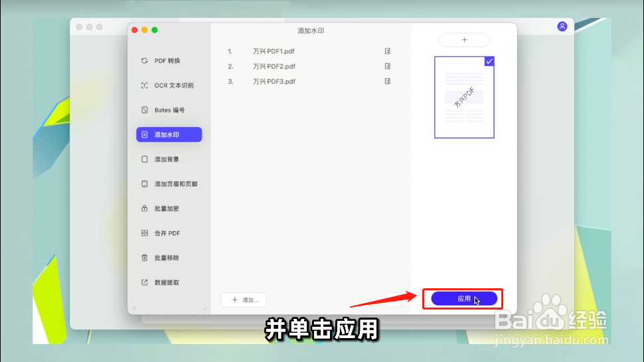Viewport: 644px width, 362px height.
Task: Click the page-range icon for 万兴PDF1.pdf
Action: pos(387,51)
